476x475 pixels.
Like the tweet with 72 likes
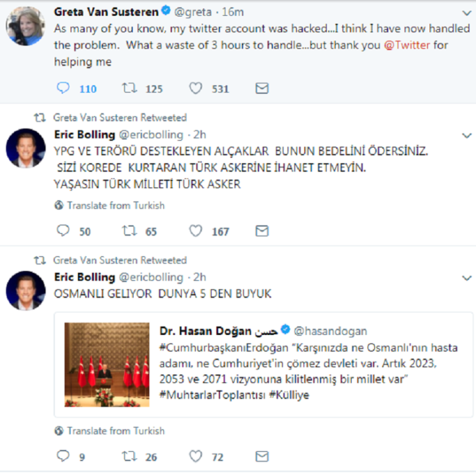[x=196, y=456]
